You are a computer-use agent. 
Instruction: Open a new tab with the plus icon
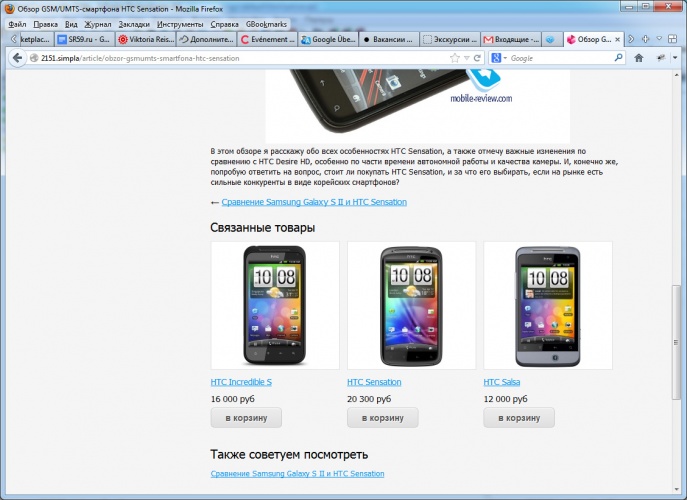[645, 39]
